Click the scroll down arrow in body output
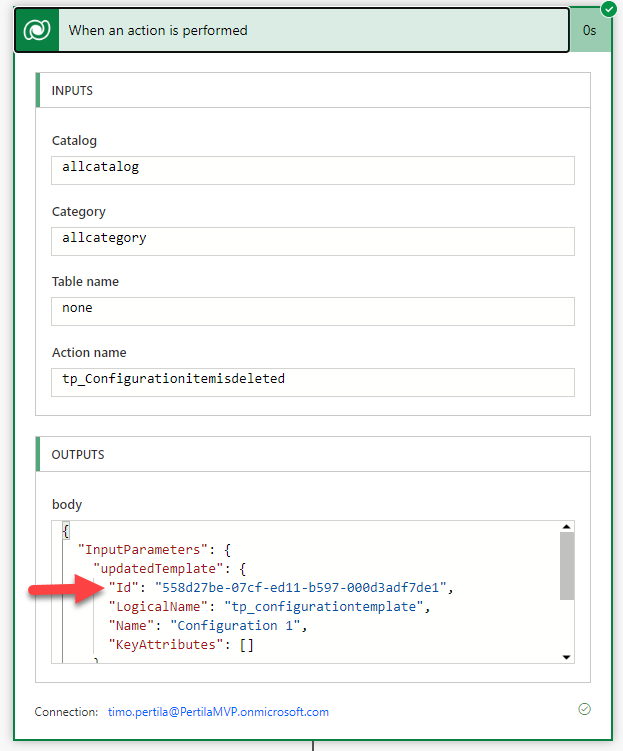Viewport: 623px width, 751px height. click(567, 656)
